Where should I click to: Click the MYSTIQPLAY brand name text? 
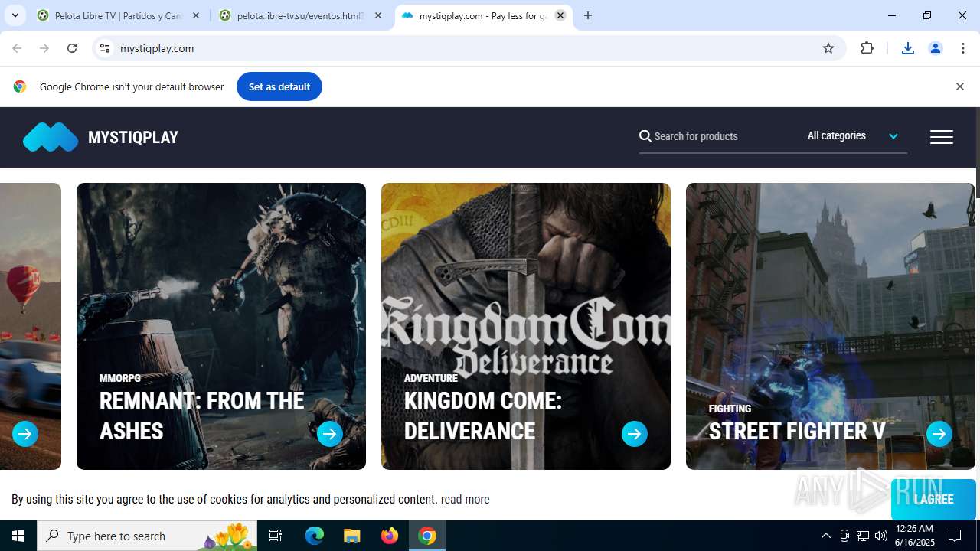click(x=133, y=137)
